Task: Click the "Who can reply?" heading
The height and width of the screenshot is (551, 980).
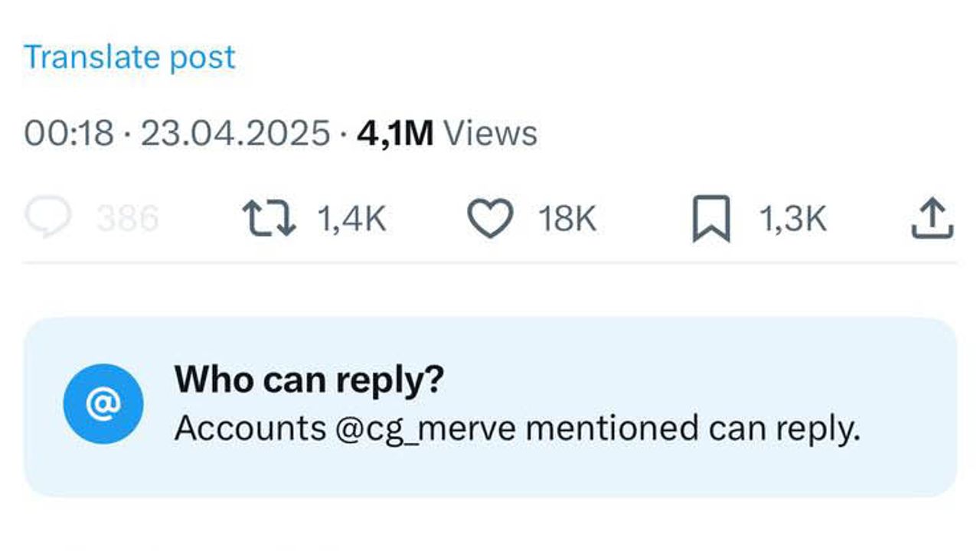Action: [309, 380]
